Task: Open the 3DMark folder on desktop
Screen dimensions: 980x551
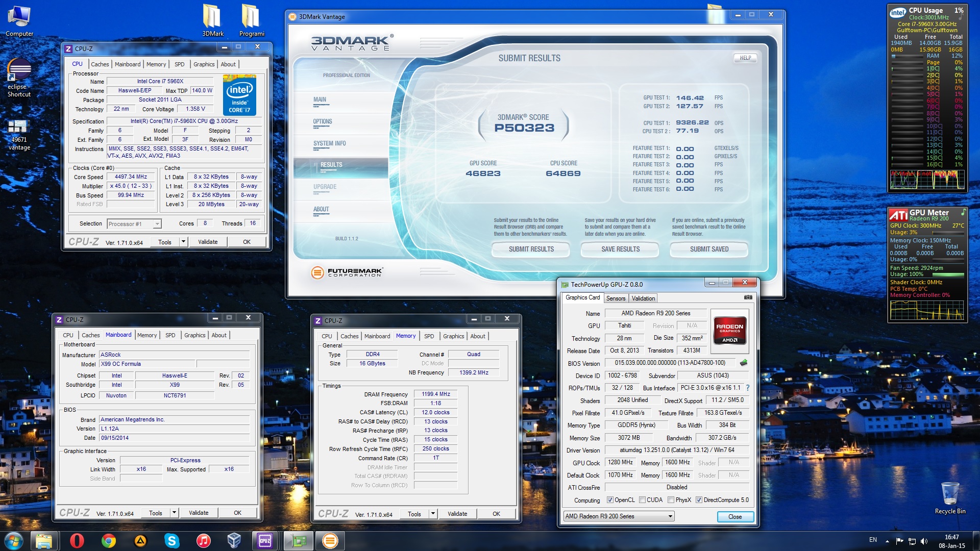Action: pyautogui.click(x=212, y=20)
